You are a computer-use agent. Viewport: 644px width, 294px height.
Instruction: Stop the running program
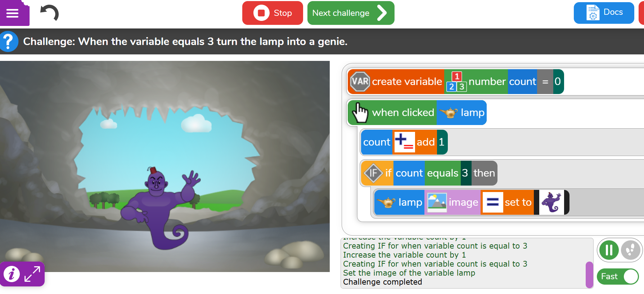coord(273,13)
